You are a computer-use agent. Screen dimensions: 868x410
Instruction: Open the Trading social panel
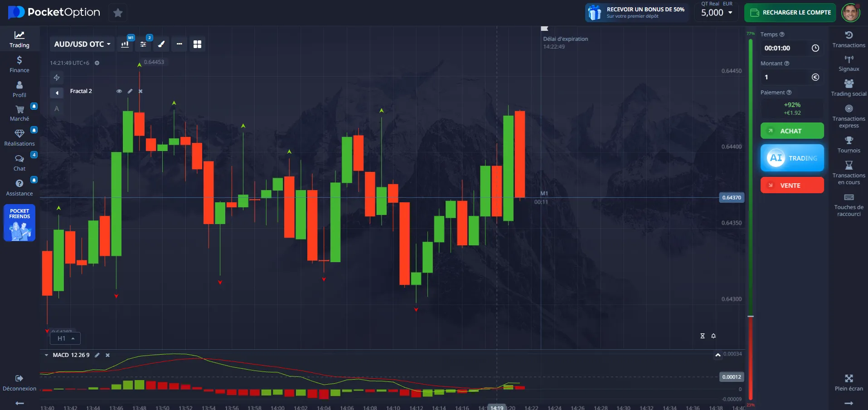click(849, 88)
